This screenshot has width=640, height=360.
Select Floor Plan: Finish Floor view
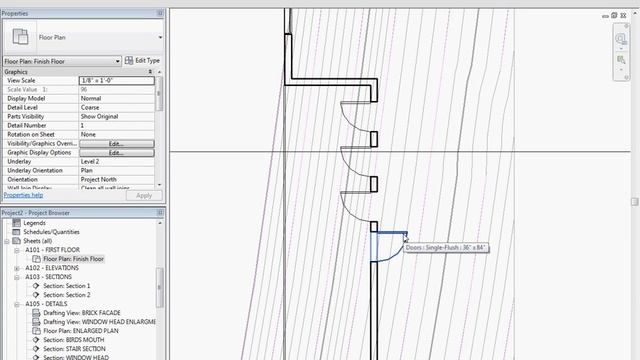pos(73,259)
